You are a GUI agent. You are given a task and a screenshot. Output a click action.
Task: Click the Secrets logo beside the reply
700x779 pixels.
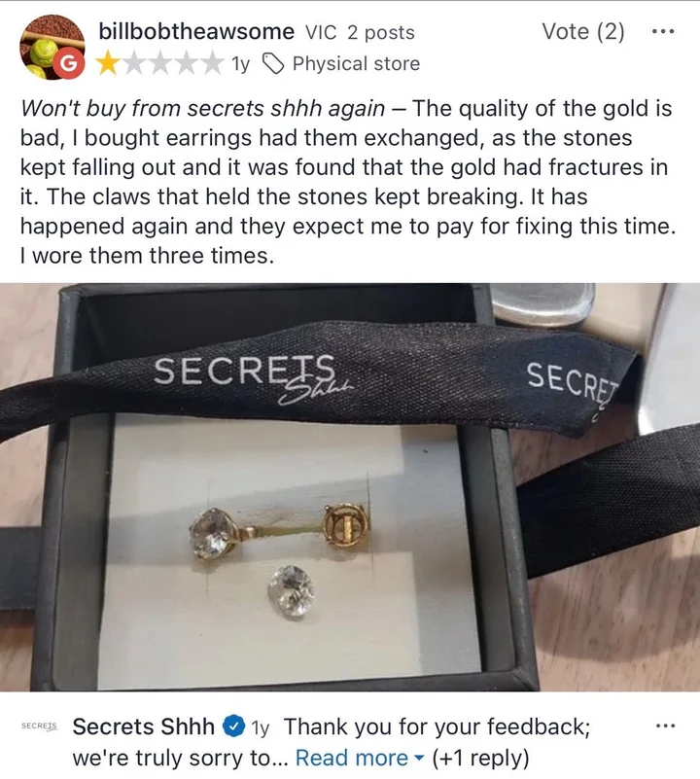click(40, 726)
